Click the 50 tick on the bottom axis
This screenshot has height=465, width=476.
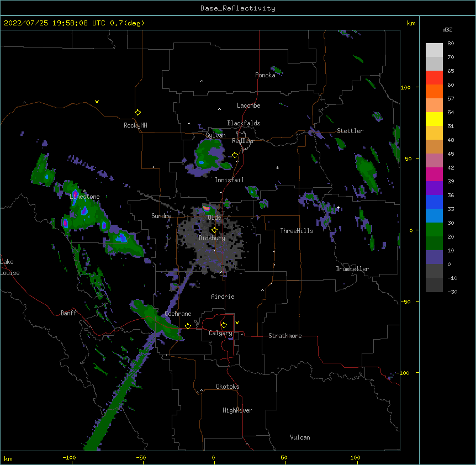[284, 458]
